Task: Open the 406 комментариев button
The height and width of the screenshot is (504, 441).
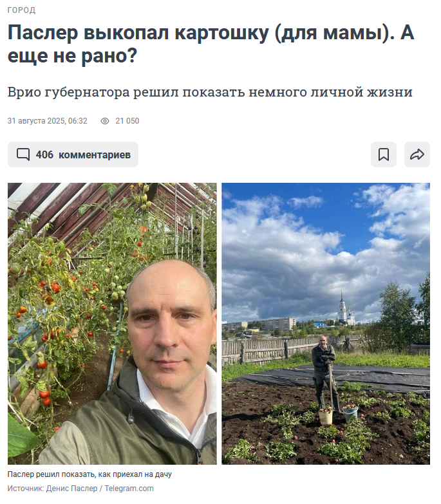Action: pos(73,154)
